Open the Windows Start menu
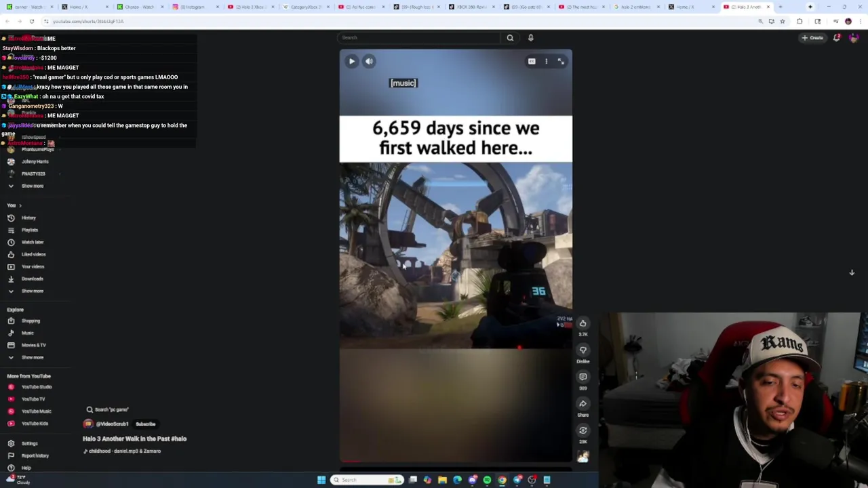The width and height of the screenshot is (868, 488). point(321,480)
